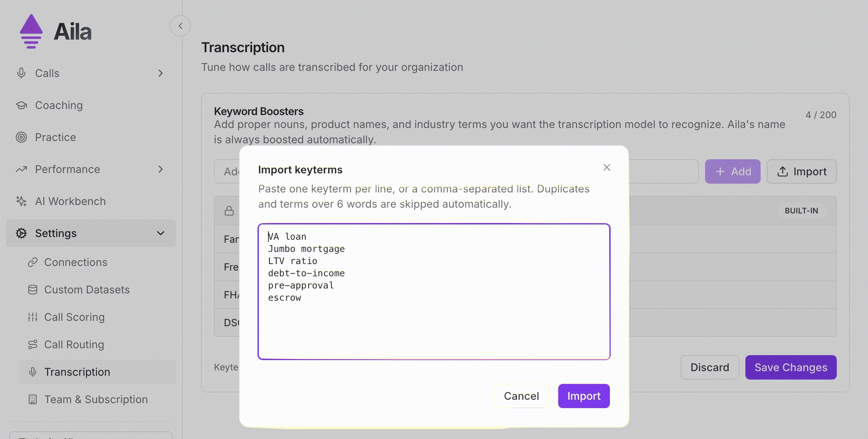This screenshot has height=439, width=868.
Task: Click the Aila logo icon
Action: point(31,31)
